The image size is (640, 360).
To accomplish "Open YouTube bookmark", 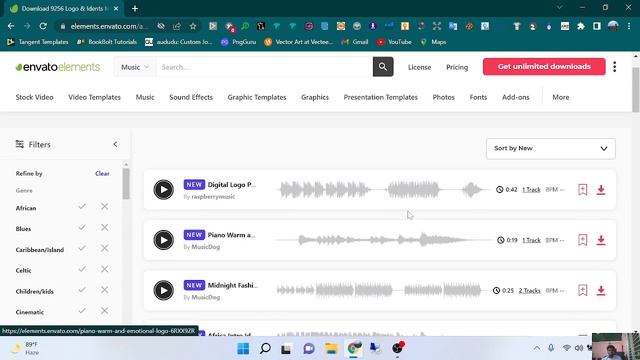I will (394, 42).
